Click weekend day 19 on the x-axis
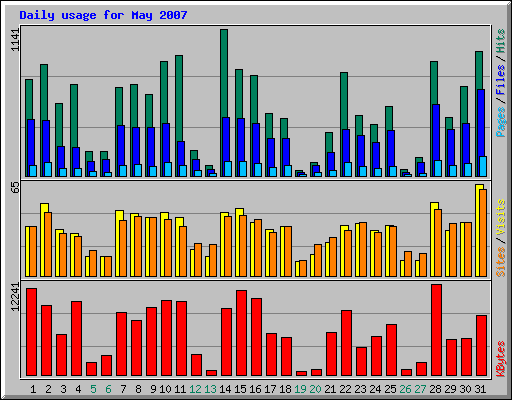Image resolution: width=512 pixels, height=400 pixels. click(x=300, y=389)
